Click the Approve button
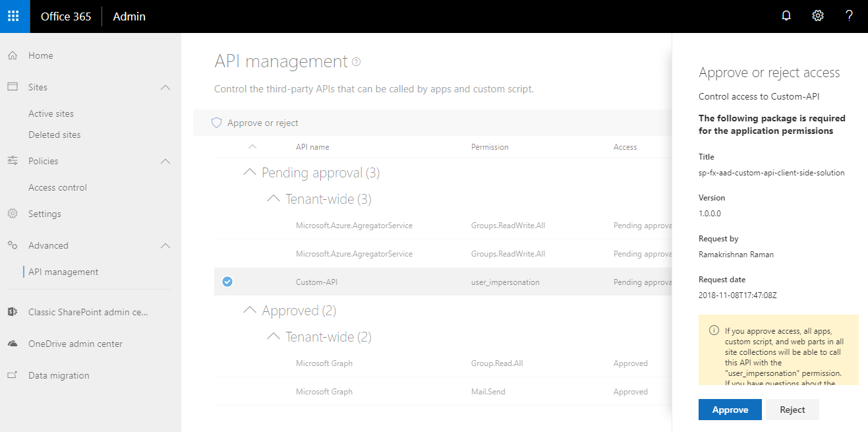This screenshot has height=432, width=868. [x=730, y=410]
